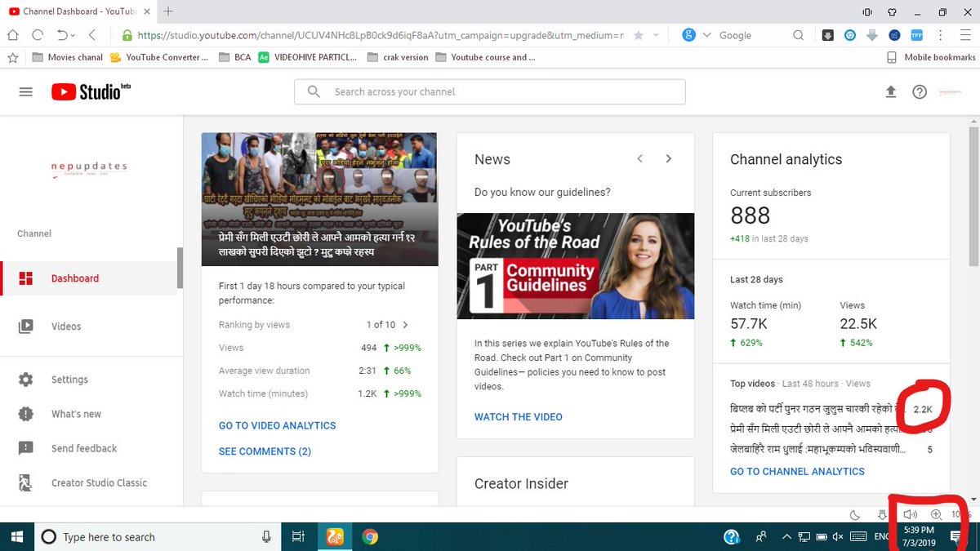Open the hamburger navigation menu
This screenshot has height=551, width=980.
coord(25,92)
